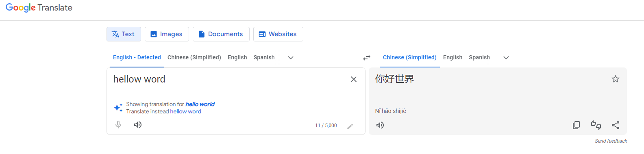Switch to the Documents tab
644x154 pixels.
pos(221,34)
